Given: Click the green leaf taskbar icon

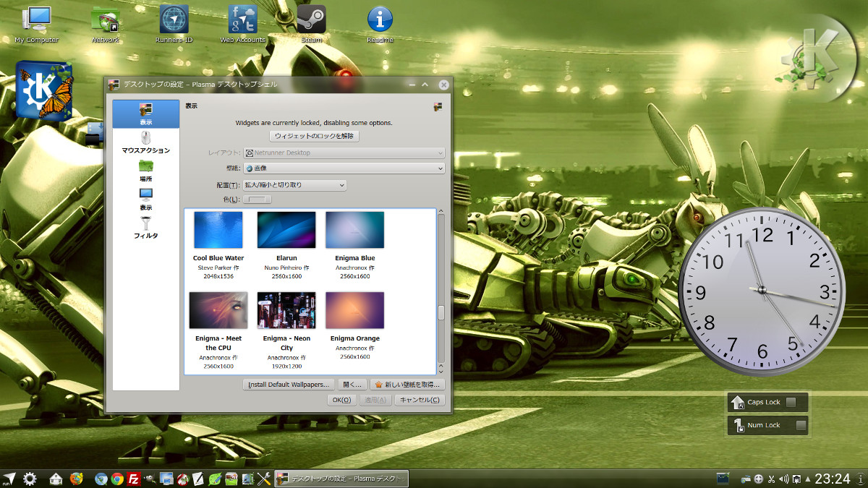Looking at the screenshot, I should [x=215, y=479].
